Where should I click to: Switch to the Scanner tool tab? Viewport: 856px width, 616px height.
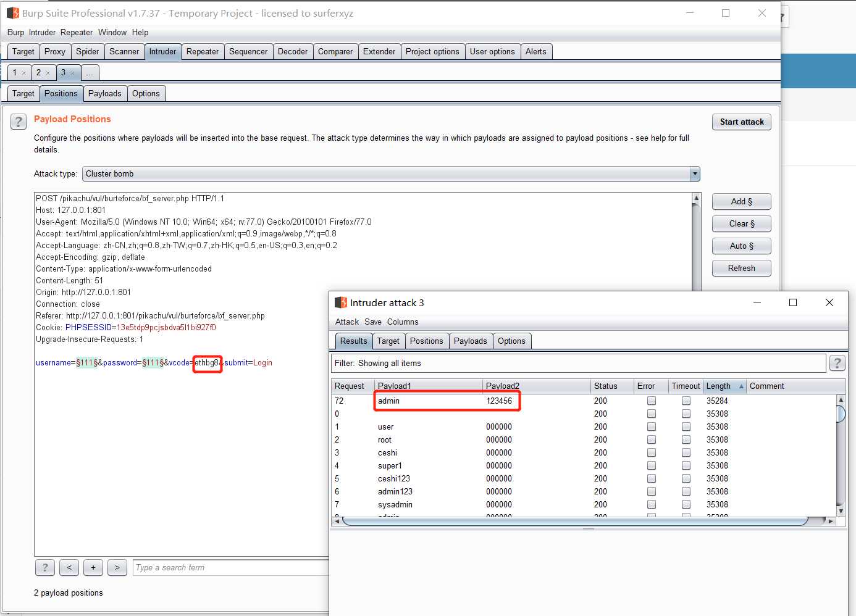click(124, 52)
